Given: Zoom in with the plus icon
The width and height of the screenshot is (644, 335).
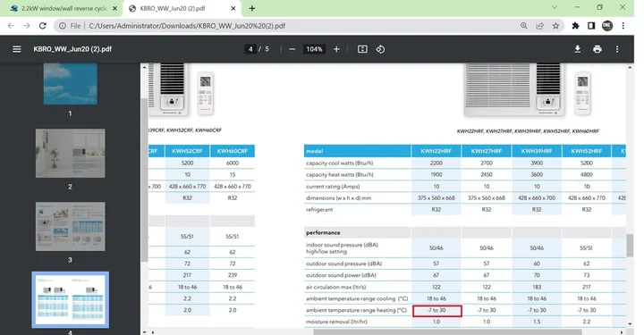Looking at the screenshot, I should (336, 49).
